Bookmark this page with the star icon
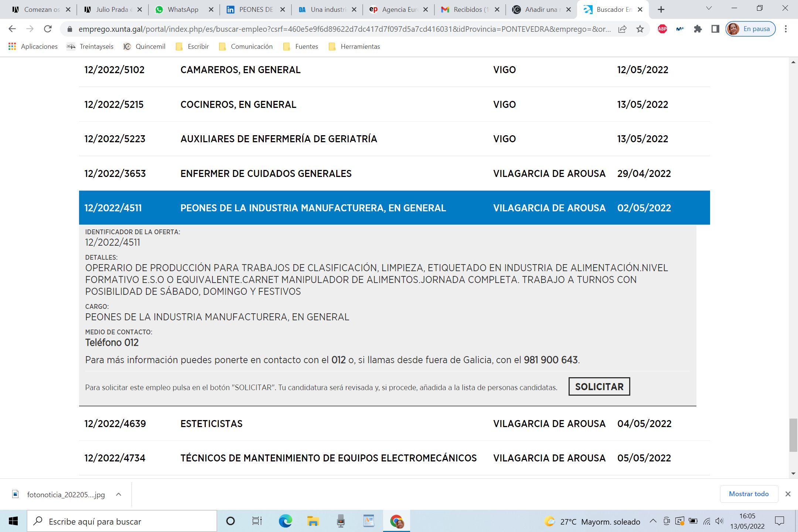The width and height of the screenshot is (798, 532). coord(640,29)
